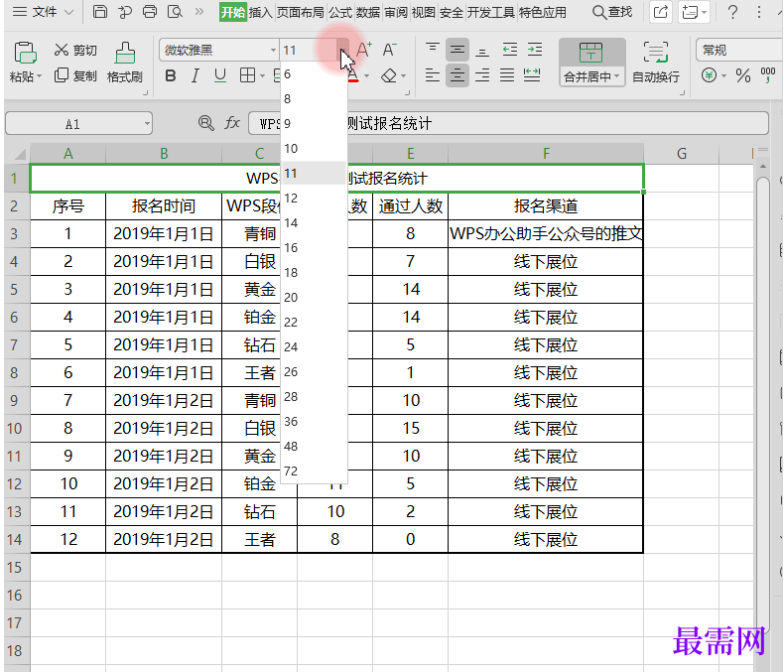Click the decrease font size A- icon

tap(390, 50)
